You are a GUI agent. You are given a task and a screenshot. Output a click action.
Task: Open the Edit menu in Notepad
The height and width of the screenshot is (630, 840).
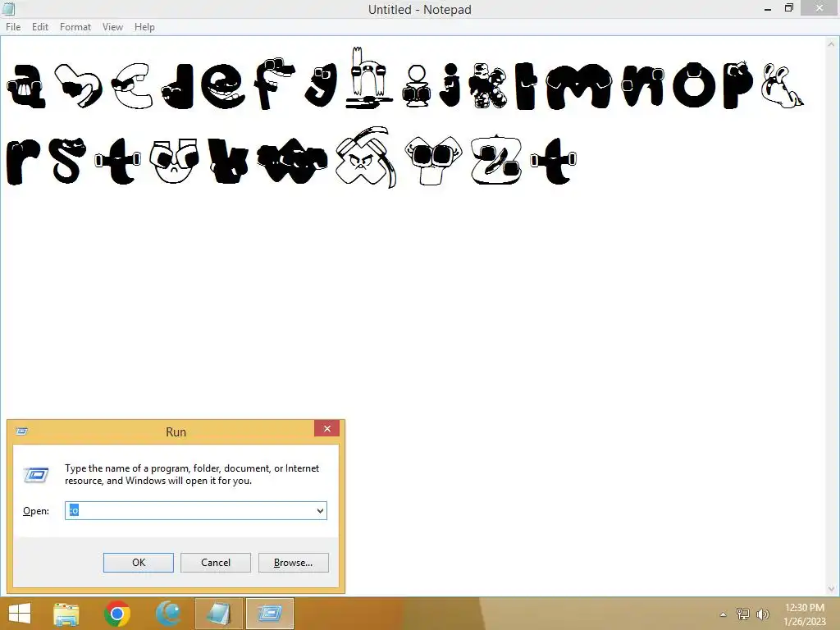(39, 27)
